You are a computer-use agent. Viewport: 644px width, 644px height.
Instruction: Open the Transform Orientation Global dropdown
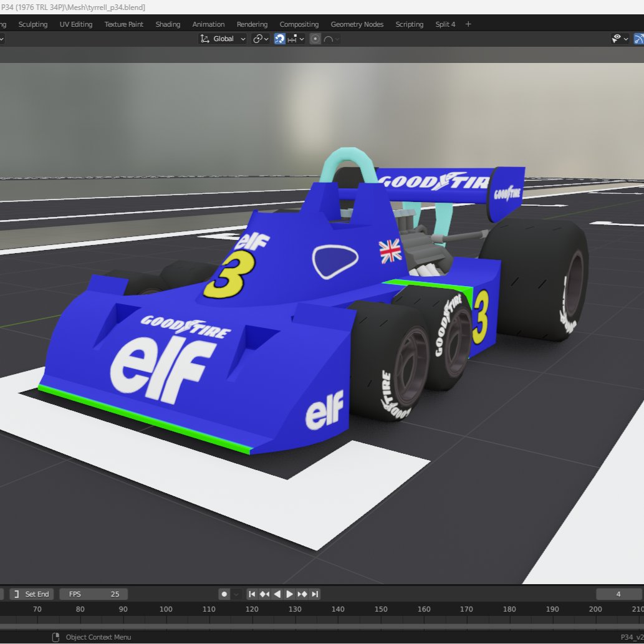(223, 39)
